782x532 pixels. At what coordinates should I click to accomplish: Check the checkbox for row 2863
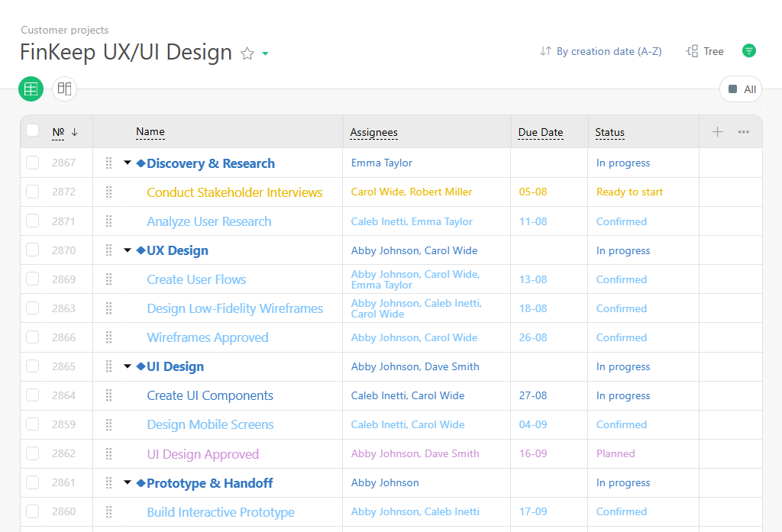(32, 308)
